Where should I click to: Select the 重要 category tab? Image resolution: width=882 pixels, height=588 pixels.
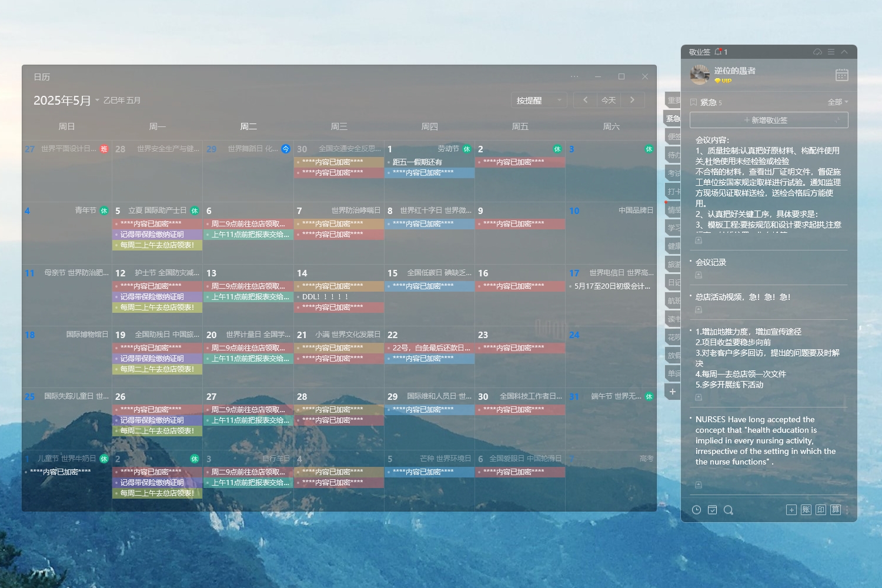click(673, 101)
